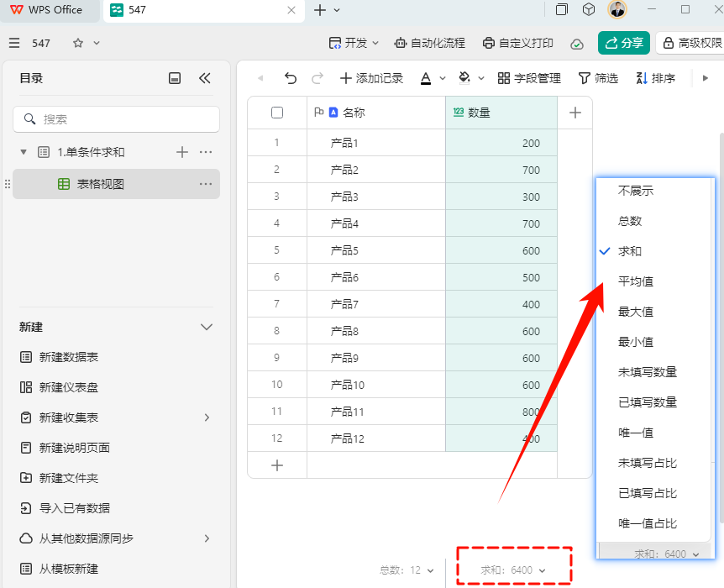Click the 名称 column header

[376, 113]
